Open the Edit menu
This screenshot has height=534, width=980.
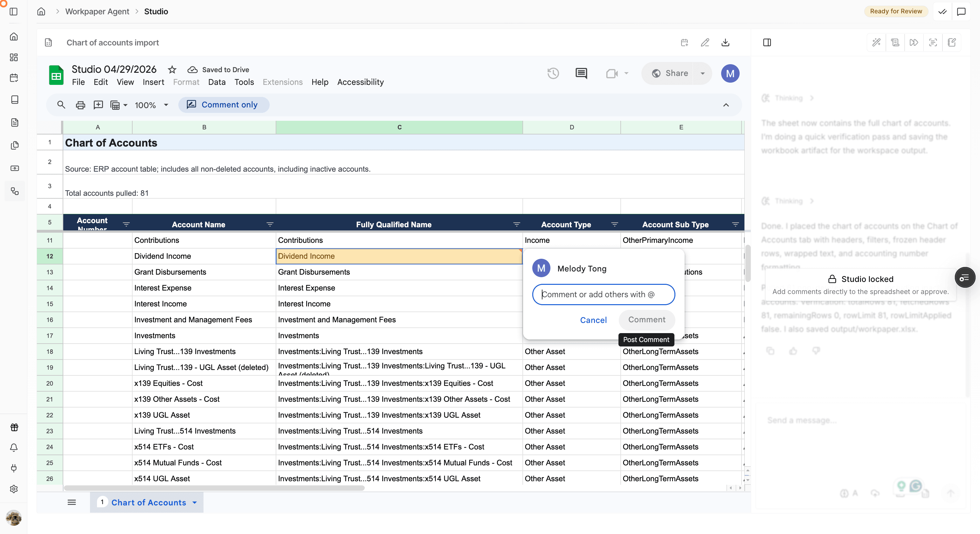(101, 82)
